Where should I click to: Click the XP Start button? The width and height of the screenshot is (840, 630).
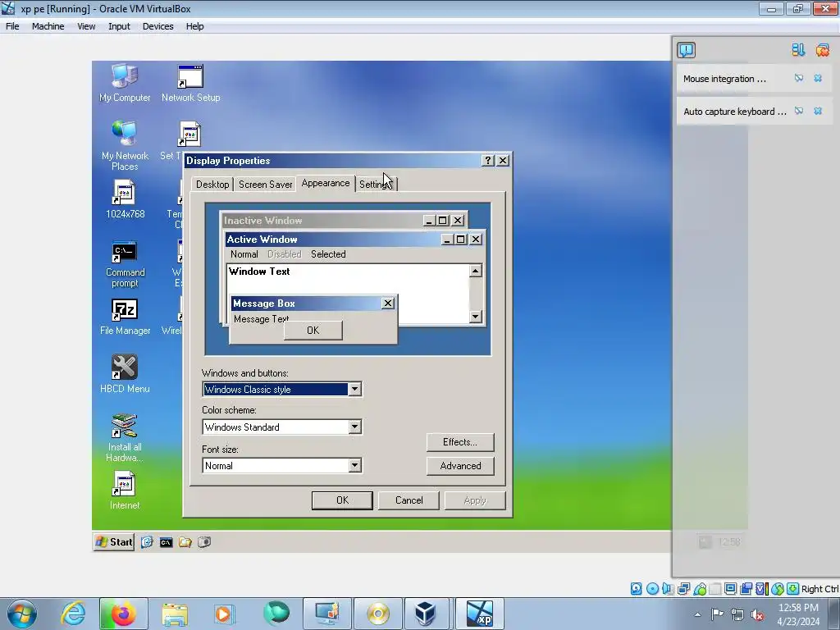[x=114, y=541]
